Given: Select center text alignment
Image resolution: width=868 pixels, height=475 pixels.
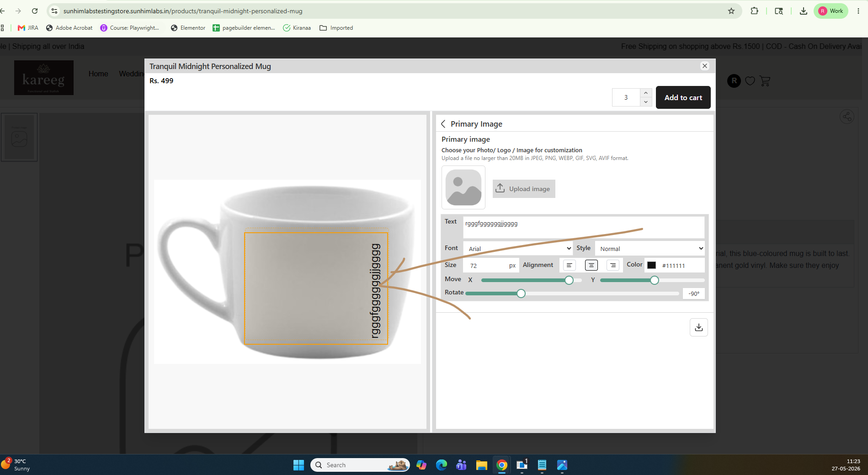Looking at the screenshot, I should 591,265.
